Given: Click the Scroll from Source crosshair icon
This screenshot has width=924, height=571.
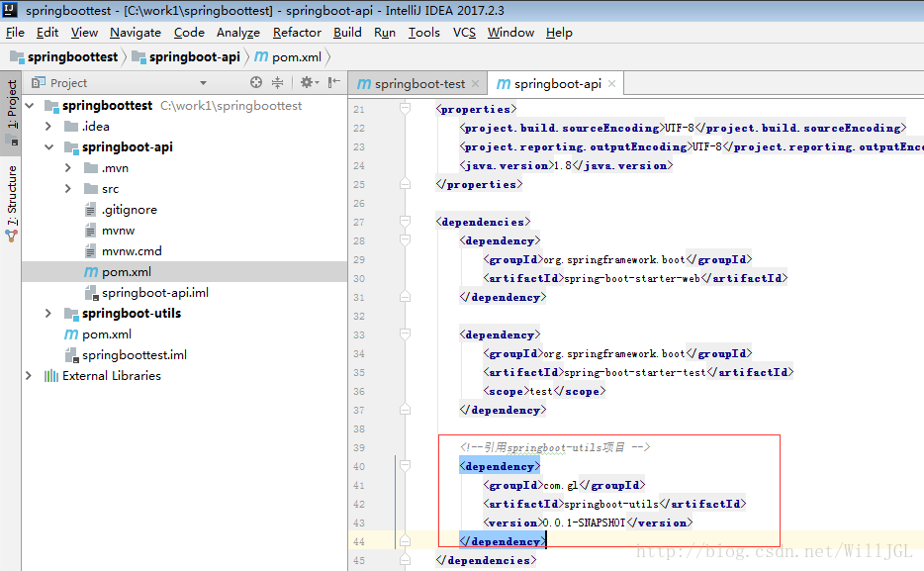Looking at the screenshot, I should pyautogui.click(x=256, y=83).
